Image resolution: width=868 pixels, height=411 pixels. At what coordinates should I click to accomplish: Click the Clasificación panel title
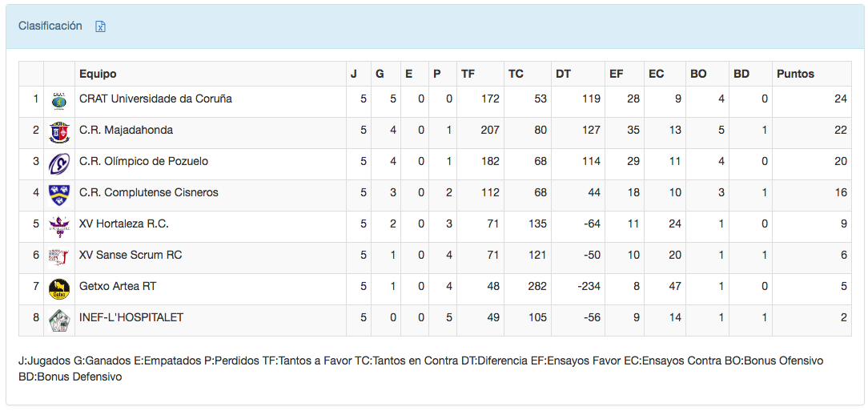point(50,26)
